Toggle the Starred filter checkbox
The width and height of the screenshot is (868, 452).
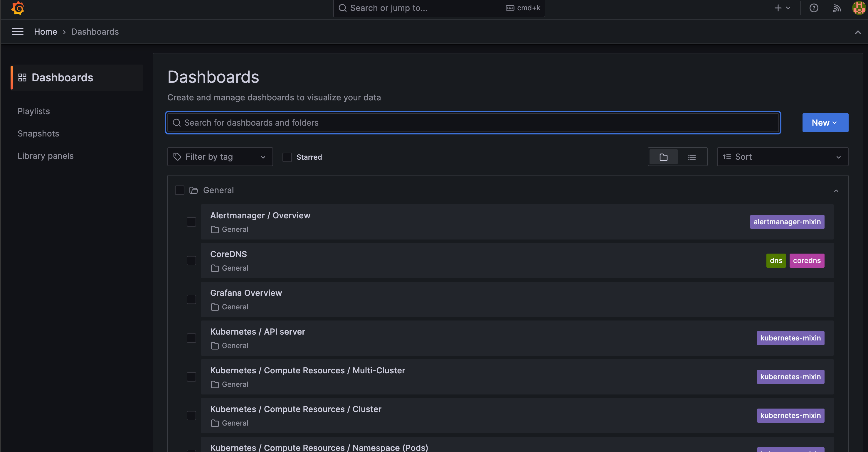tap(287, 157)
